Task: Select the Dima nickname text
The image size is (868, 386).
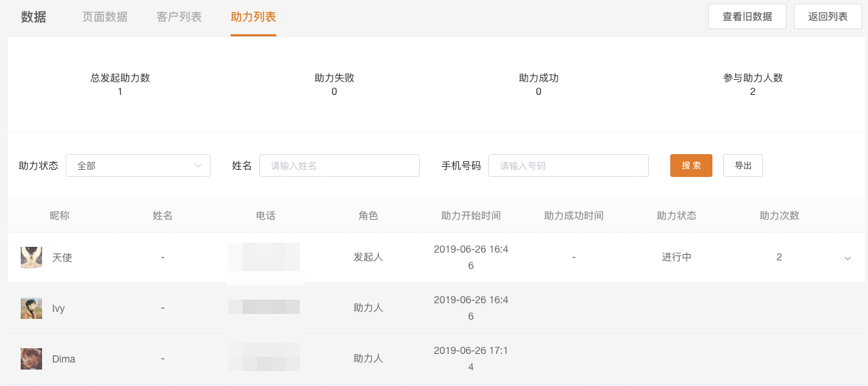Action: [x=64, y=359]
